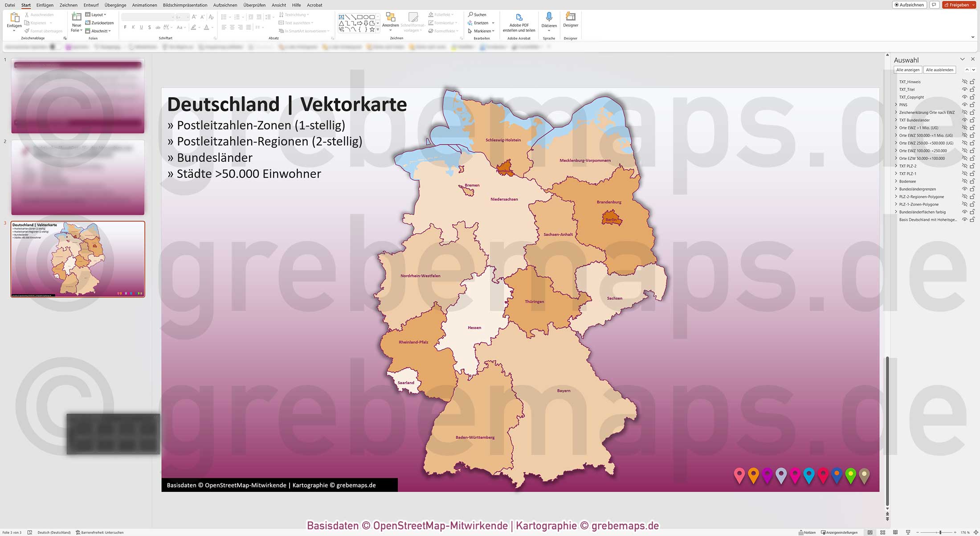Open the Ersetzen replace tool

click(480, 22)
